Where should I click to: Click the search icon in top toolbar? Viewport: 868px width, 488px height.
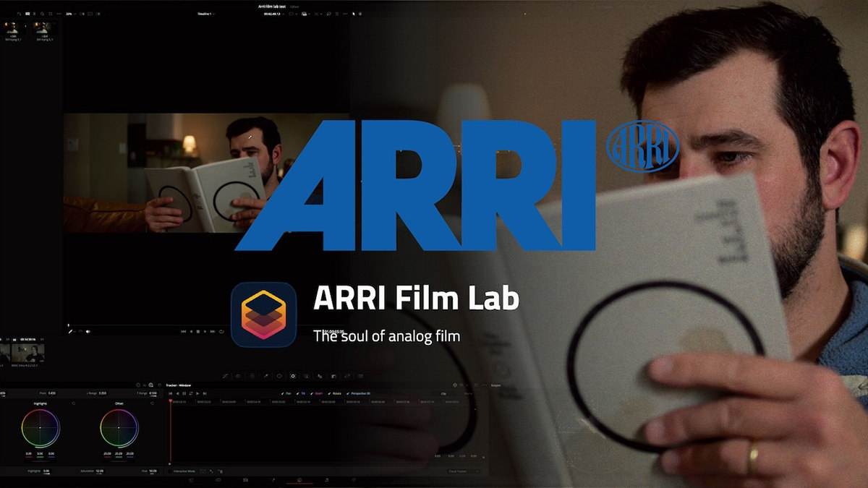point(42,14)
